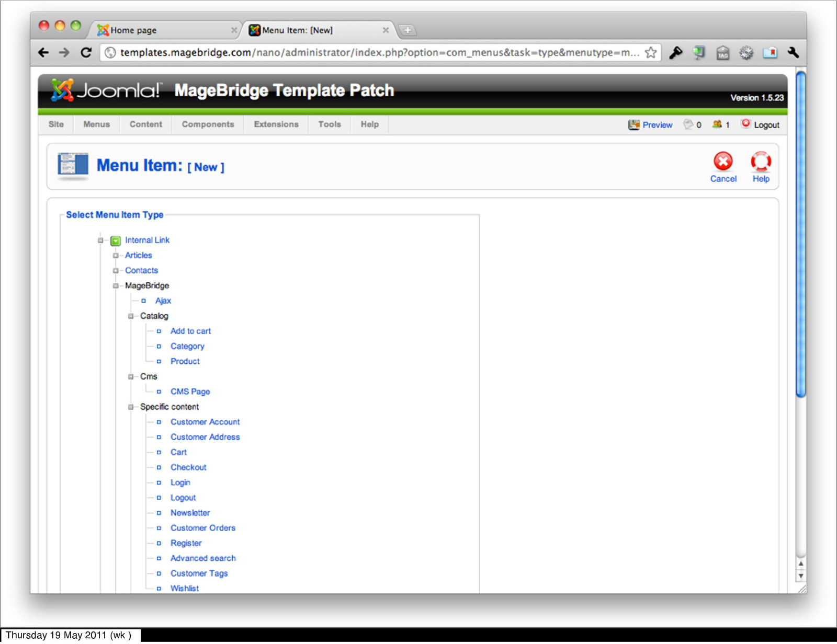Click the Joomla! logo
The width and height of the screenshot is (837, 644).
(107, 90)
